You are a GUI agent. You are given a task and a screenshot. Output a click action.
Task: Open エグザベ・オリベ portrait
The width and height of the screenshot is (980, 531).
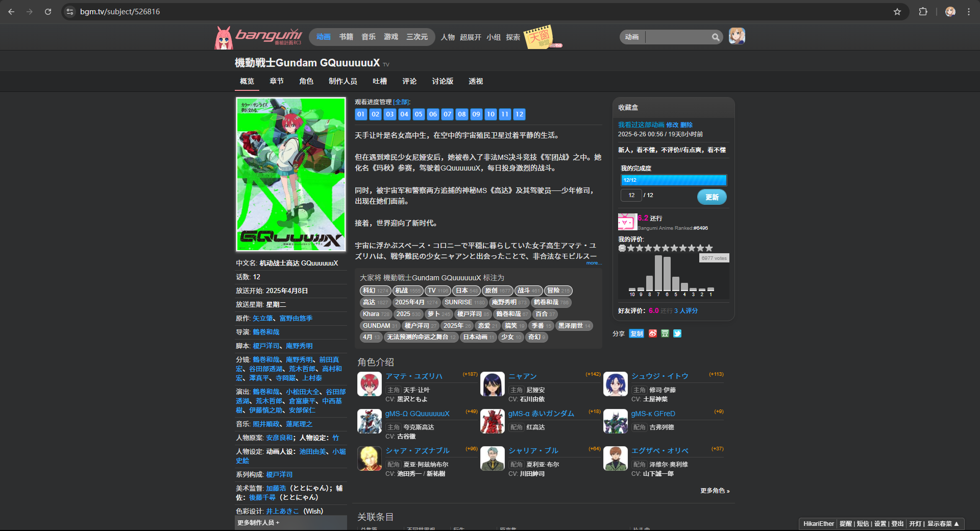click(616, 458)
